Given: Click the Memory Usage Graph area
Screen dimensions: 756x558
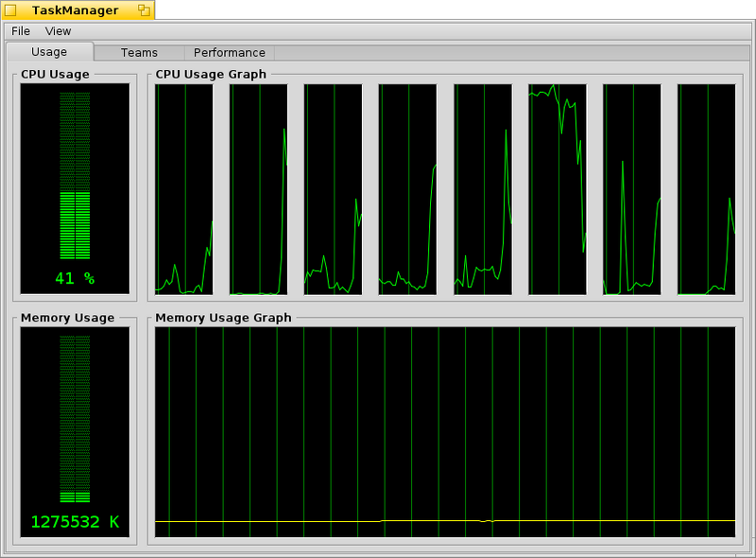Looking at the screenshot, I should [445, 432].
